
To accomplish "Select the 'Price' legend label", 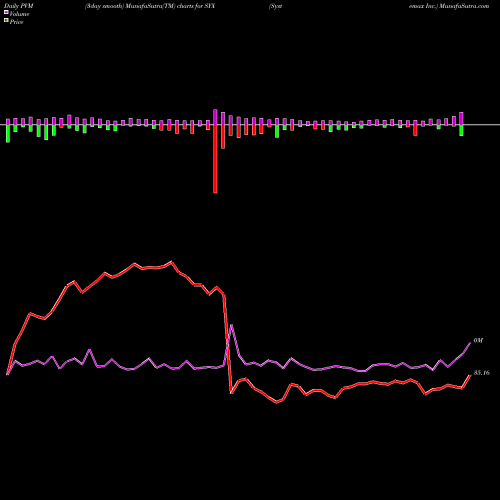I will [x=16, y=22].
